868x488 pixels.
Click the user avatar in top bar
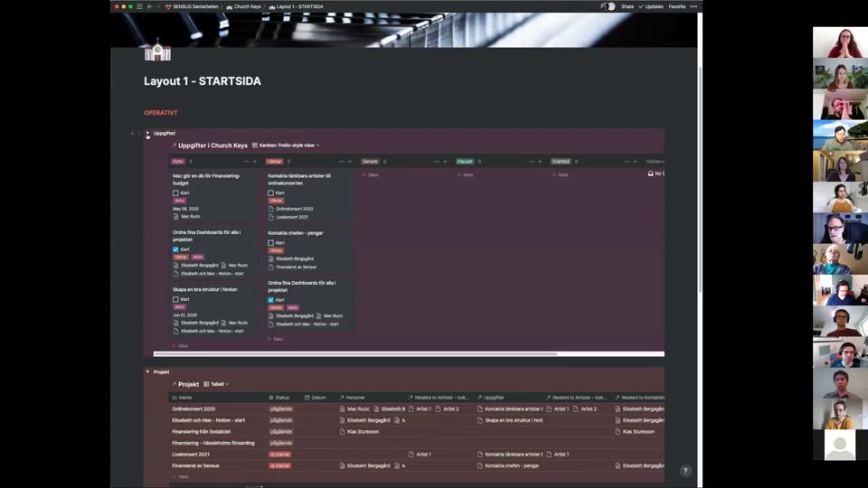(609, 6)
